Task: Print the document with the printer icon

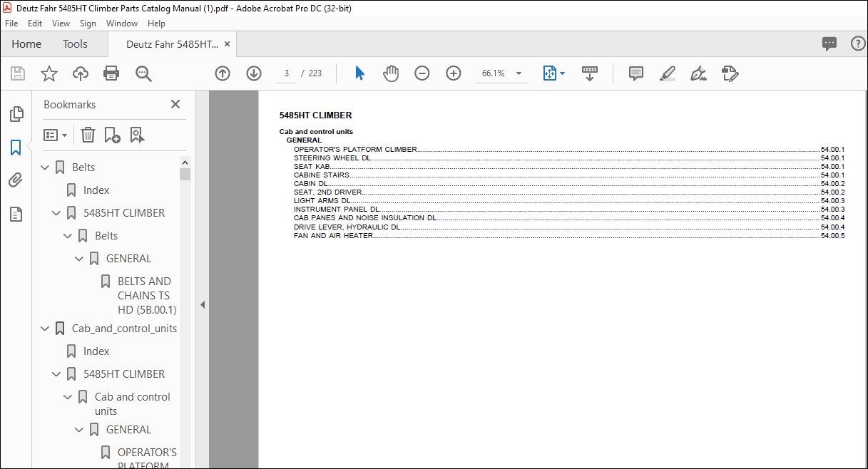Action: [111, 73]
